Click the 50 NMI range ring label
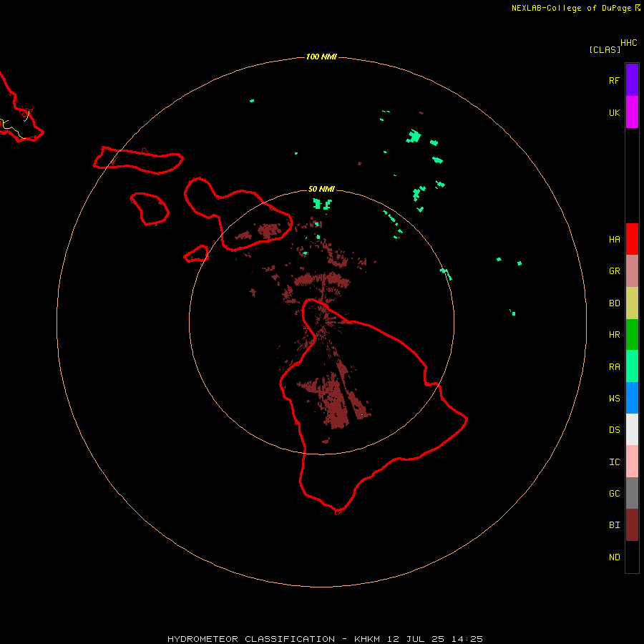Viewport: 644px width, 644px height. (321, 189)
